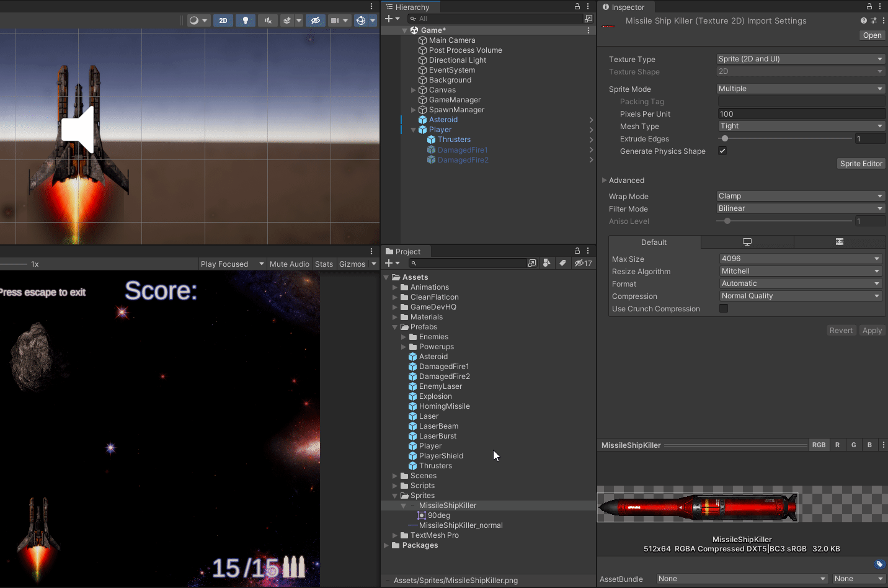Open the Project search-in-window icon

532,263
